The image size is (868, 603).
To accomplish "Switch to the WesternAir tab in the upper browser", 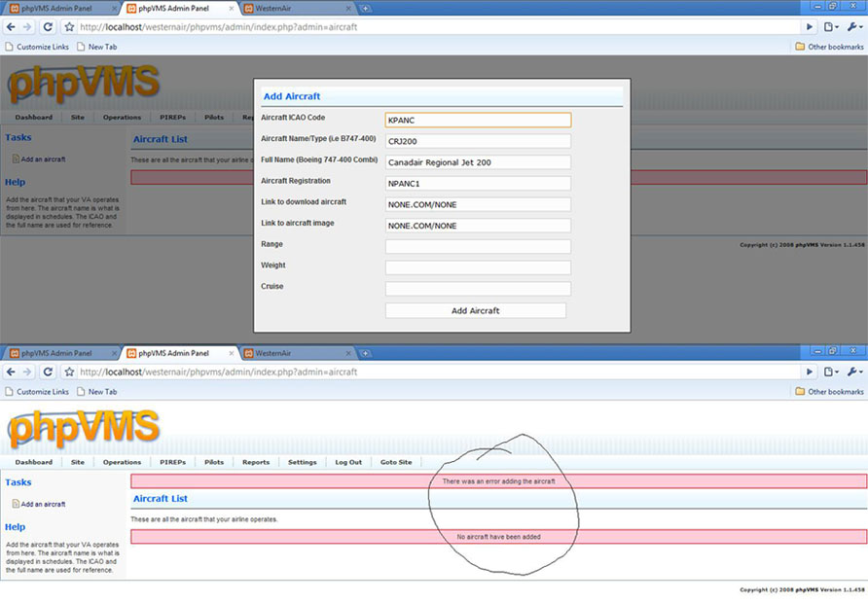I will point(296,9).
